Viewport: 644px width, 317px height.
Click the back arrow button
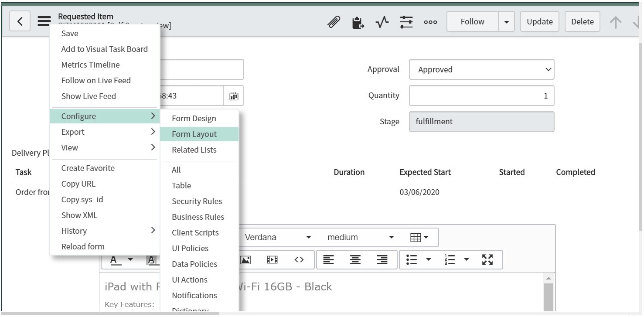point(20,22)
